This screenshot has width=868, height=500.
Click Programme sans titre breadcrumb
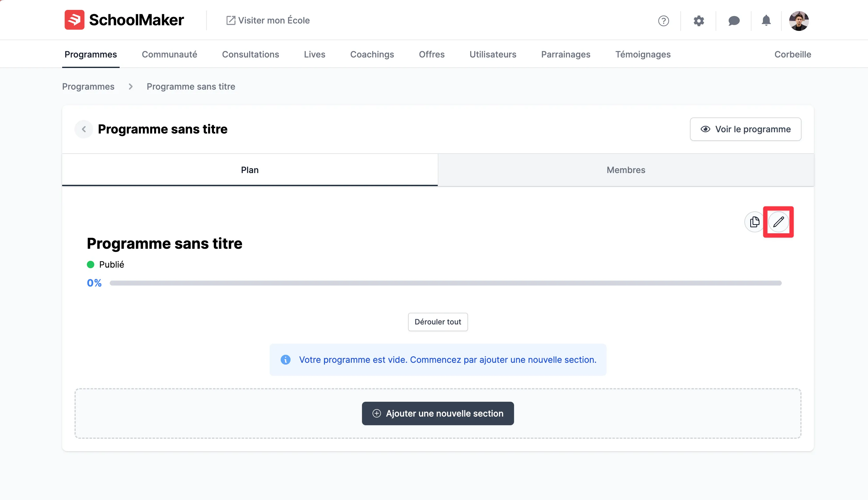[191, 87]
